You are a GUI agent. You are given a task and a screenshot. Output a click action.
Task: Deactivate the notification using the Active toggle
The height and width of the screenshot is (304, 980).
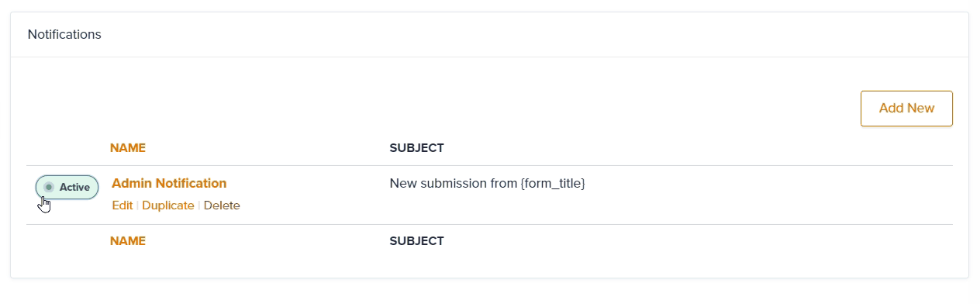point(67,187)
